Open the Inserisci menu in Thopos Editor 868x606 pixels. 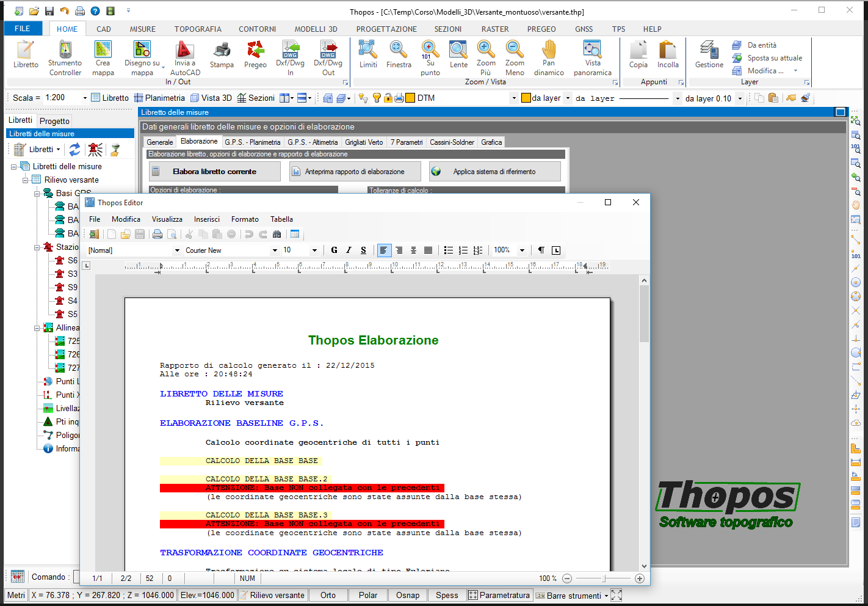tap(207, 219)
